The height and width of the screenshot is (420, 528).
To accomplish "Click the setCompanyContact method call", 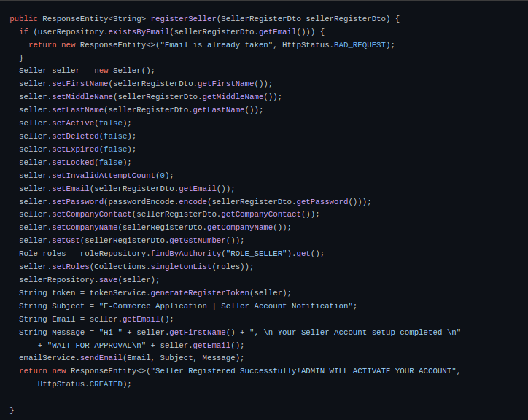I will 92,214.
